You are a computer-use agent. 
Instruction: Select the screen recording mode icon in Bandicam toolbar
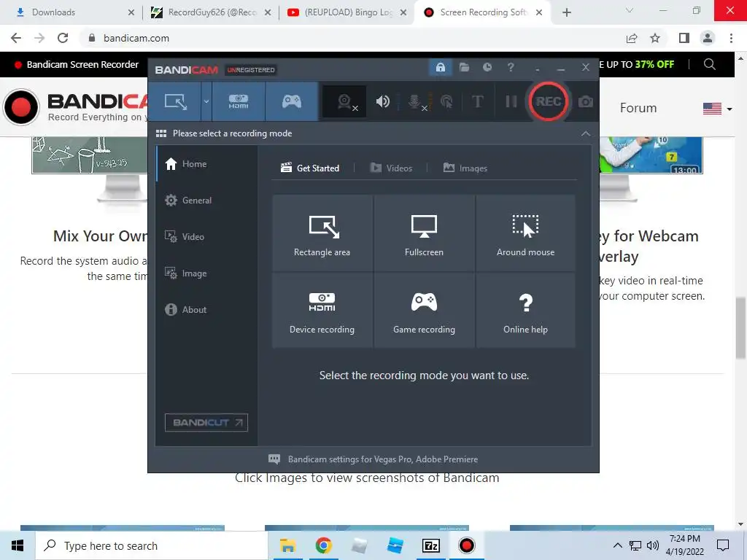(x=175, y=101)
